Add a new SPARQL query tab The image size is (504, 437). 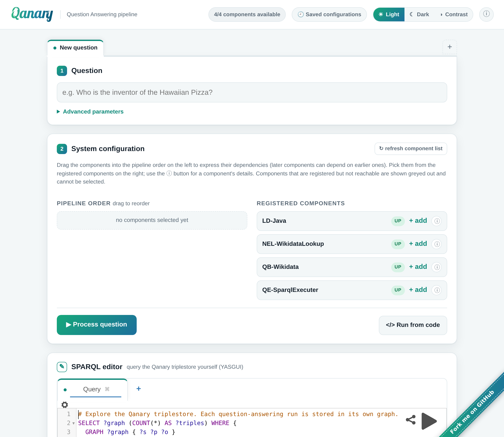point(138,389)
